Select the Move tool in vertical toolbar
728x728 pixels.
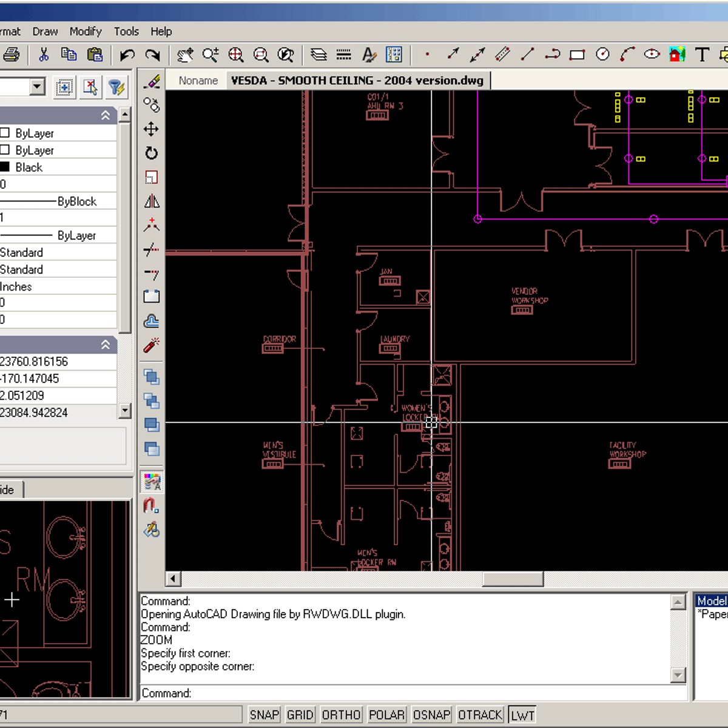(x=151, y=129)
